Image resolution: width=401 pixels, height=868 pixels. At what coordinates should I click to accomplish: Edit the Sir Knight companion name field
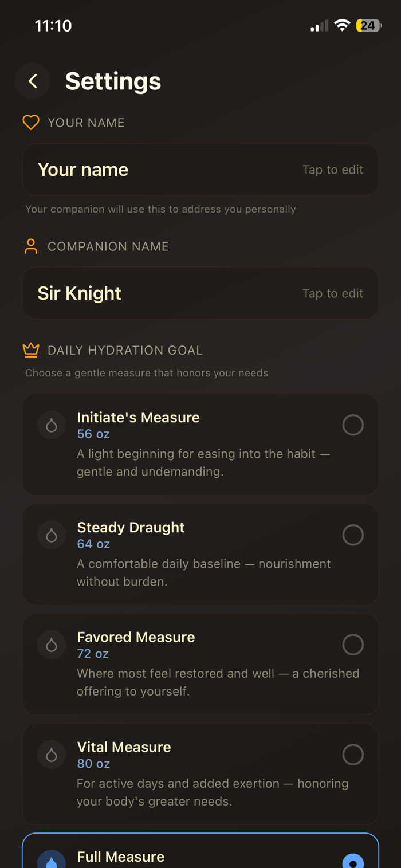[200, 293]
